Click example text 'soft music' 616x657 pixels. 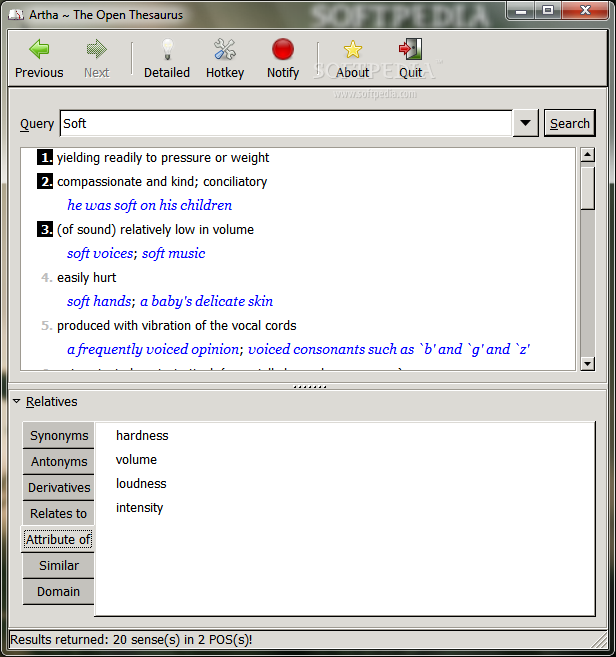pos(173,253)
